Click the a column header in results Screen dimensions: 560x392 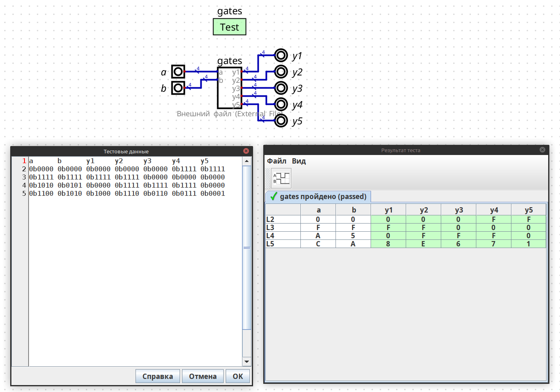(318, 210)
